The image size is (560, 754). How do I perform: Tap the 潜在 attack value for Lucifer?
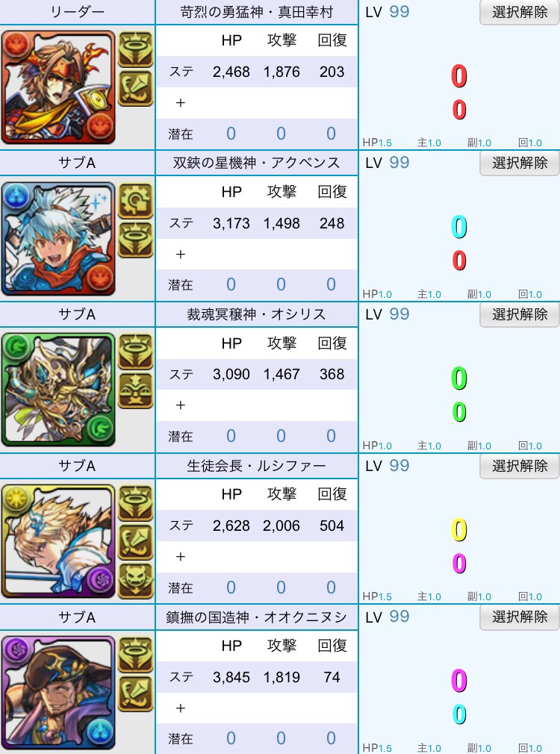coord(281,588)
